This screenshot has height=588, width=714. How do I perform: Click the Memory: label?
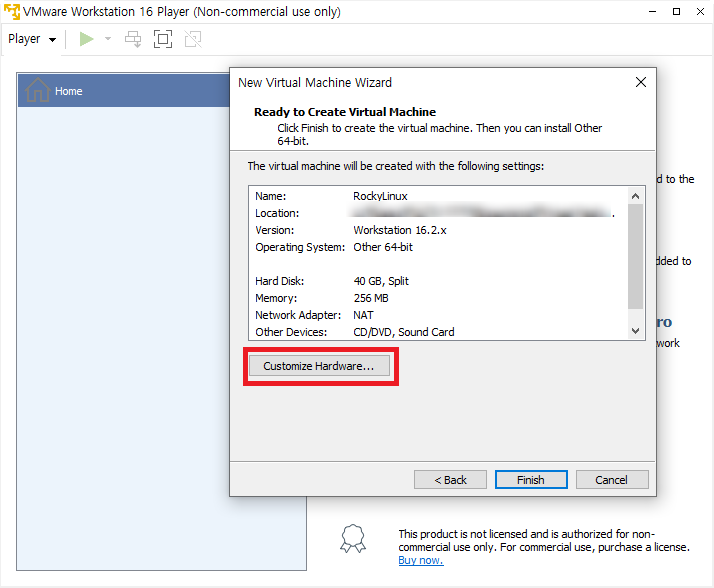(x=276, y=298)
